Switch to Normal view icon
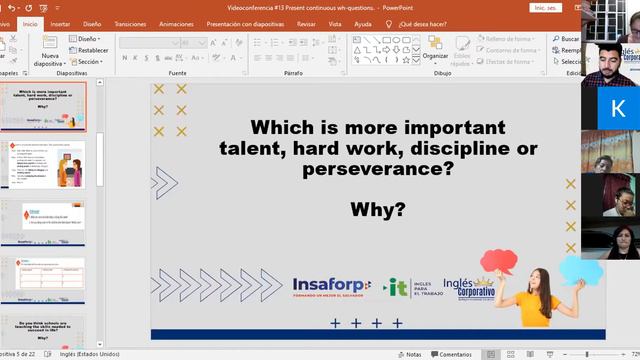 pos(491,355)
